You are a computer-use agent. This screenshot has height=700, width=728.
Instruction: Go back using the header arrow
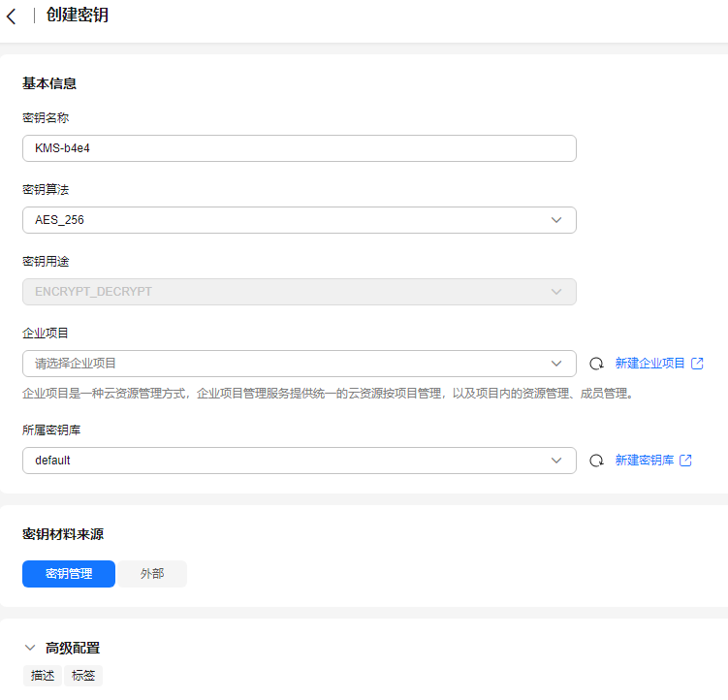12,16
